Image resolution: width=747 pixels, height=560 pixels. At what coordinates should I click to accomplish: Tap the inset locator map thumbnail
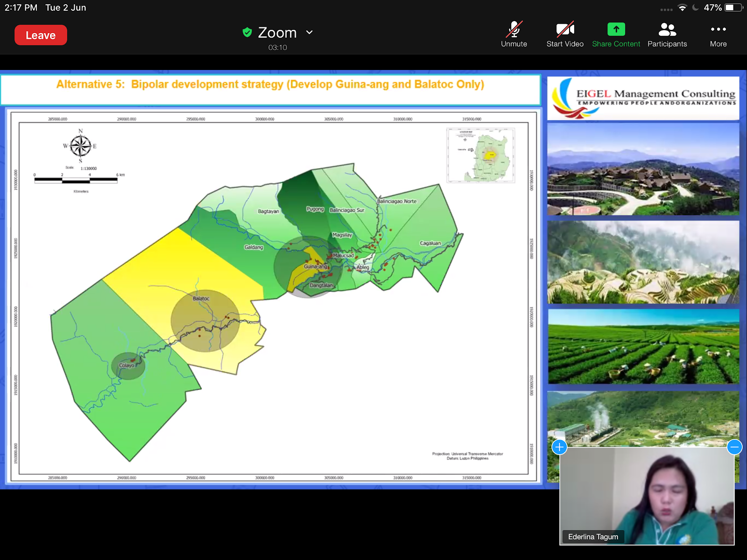(480, 155)
